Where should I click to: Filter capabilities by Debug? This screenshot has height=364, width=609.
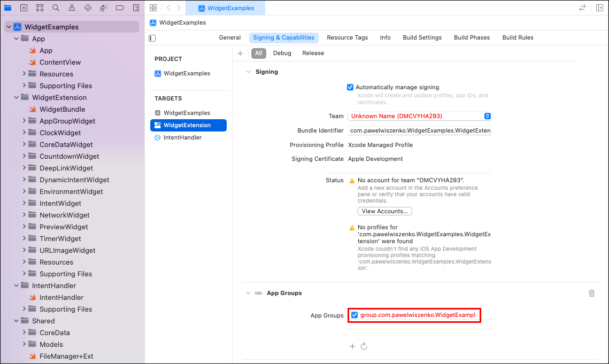coord(282,53)
